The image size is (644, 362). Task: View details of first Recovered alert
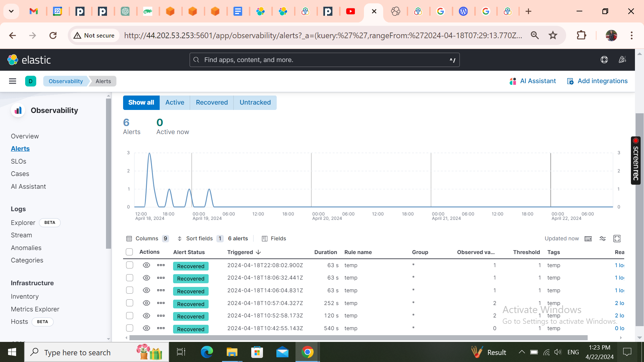click(x=146, y=265)
